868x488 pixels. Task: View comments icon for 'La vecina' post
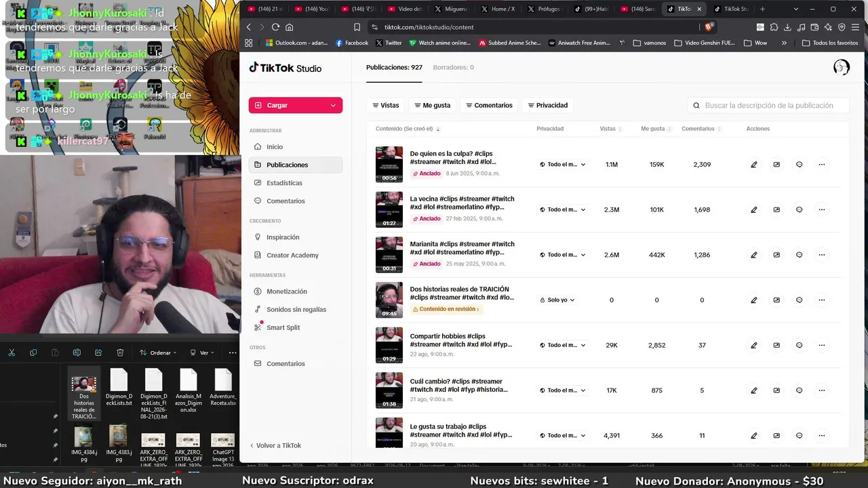tap(799, 209)
